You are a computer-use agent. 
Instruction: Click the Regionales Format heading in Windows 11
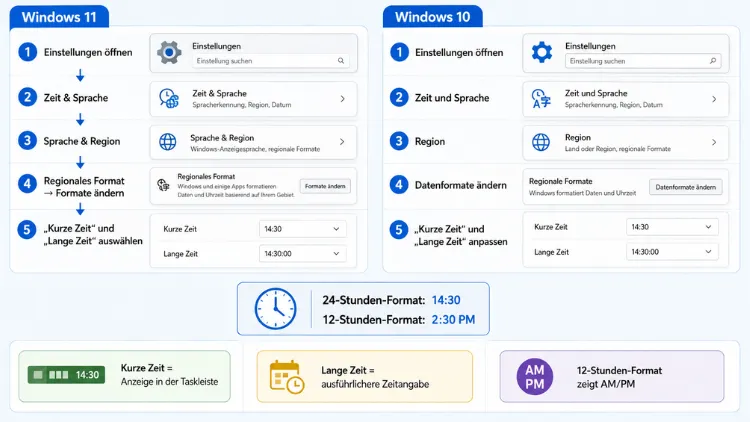(206, 177)
